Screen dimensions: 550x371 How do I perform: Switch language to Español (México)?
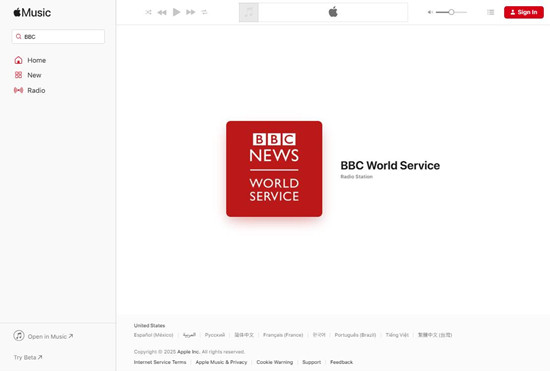[154, 335]
